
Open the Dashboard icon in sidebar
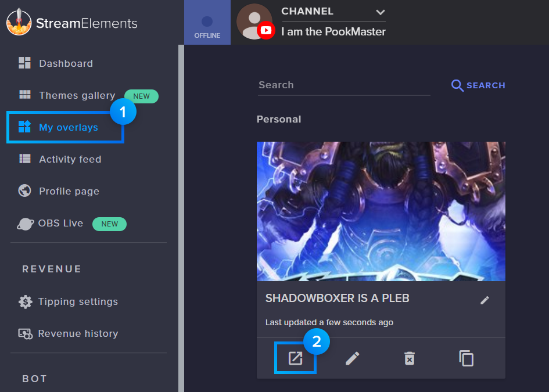pyautogui.click(x=24, y=63)
